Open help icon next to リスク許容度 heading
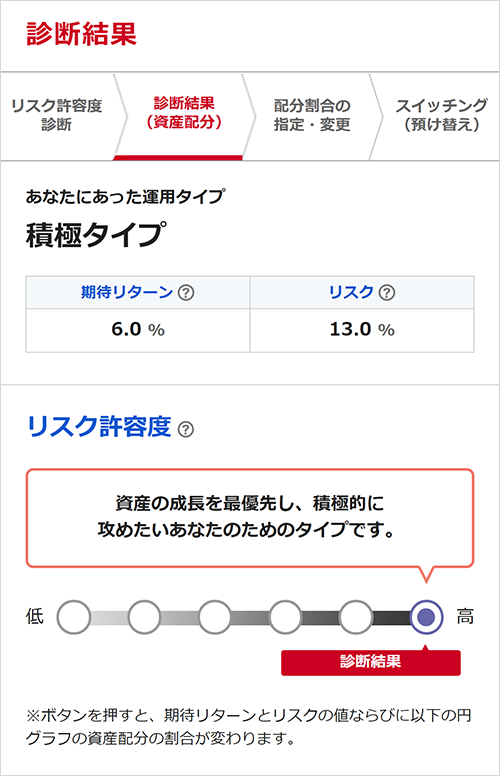500x776 pixels. (186, 429)
